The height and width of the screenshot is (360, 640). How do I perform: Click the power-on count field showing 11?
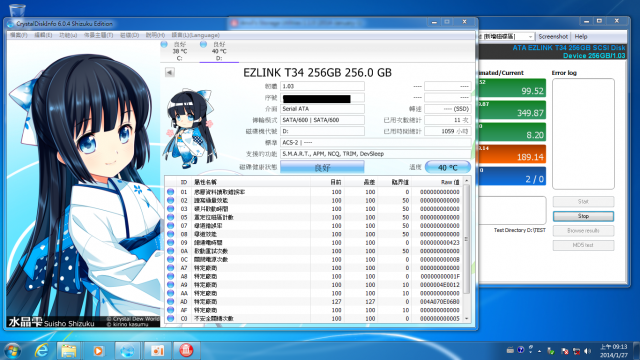[447, 120]
